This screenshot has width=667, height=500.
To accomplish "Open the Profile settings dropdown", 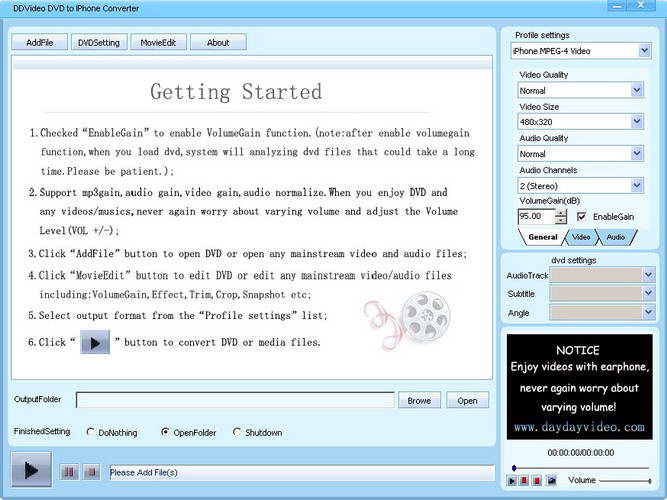I will point(581,51).
